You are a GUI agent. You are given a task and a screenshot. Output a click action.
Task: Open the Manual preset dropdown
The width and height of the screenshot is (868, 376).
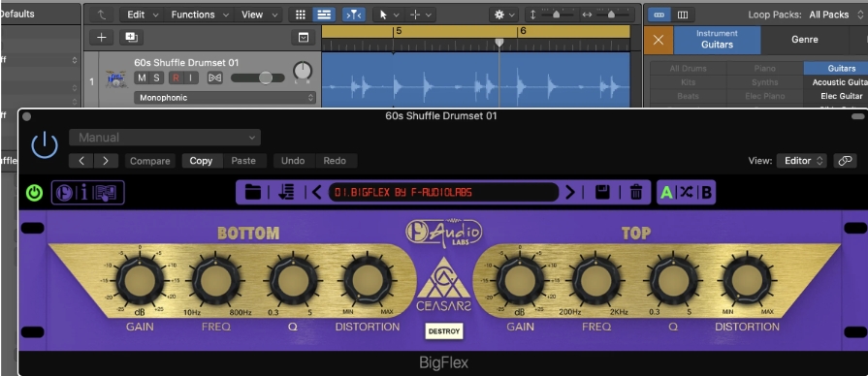[165, 138]
